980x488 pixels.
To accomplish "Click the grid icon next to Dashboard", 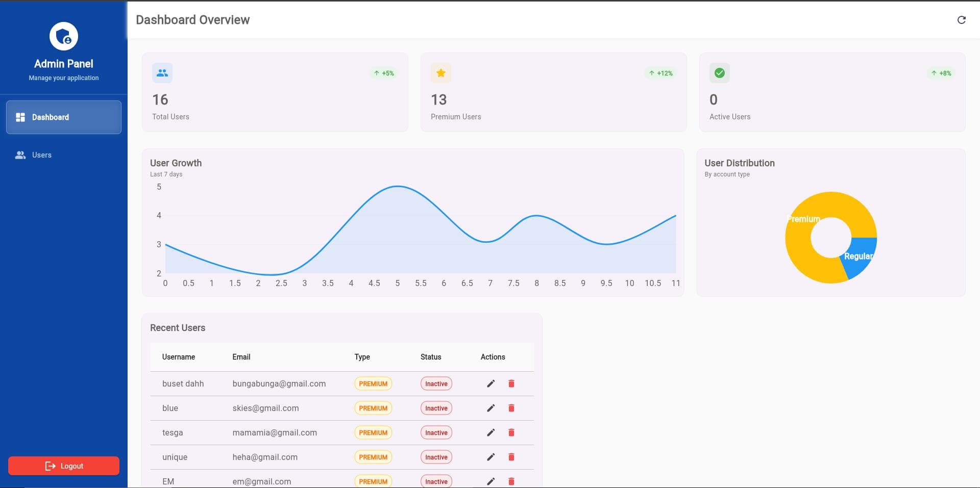I will 20,117.
